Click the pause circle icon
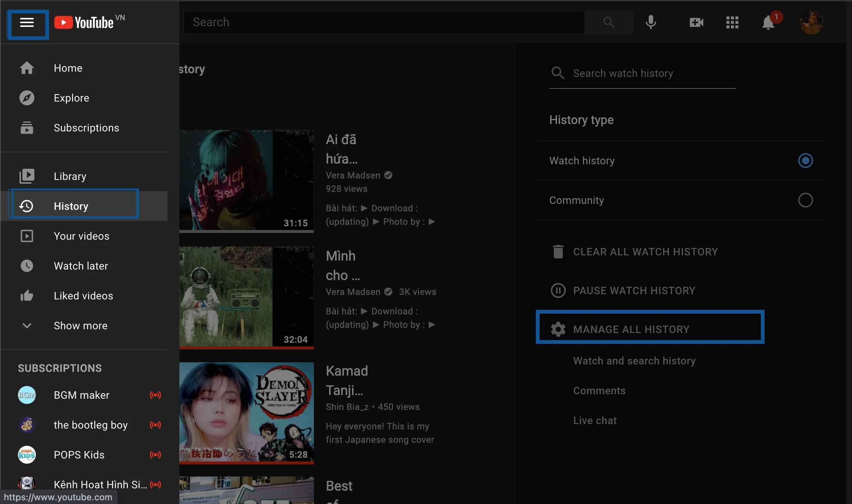 [558, 290]
